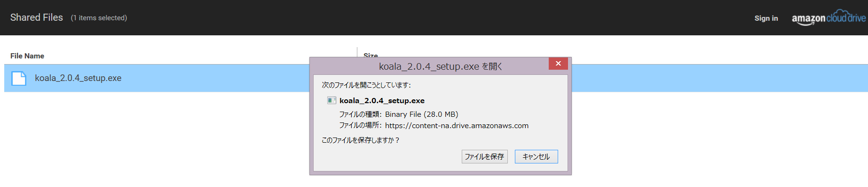Open the Sign in link
This screenshot has width=868, height=187.
(766, 18)
